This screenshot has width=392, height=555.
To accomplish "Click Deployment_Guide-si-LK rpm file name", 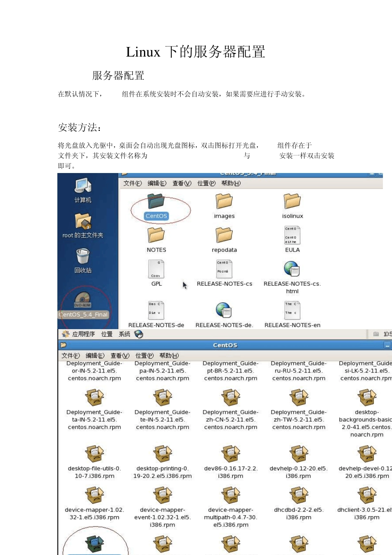I will 366,371.
